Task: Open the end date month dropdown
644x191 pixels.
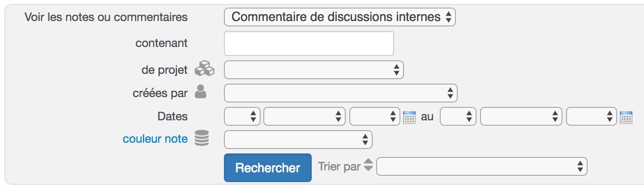Action: [521, 116]
